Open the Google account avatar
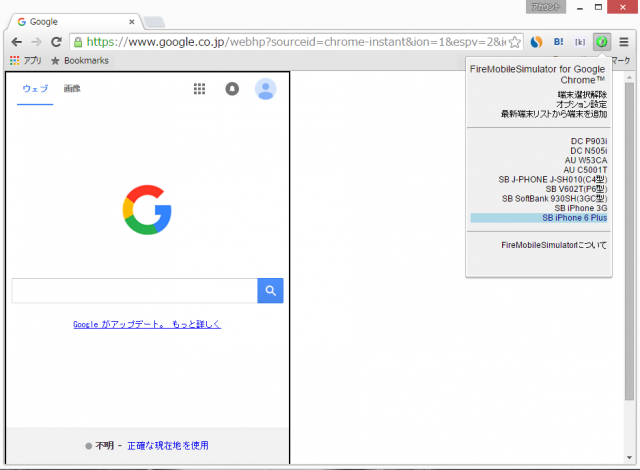This screenshot has height=470, width=640. click(x=266, y=89)
